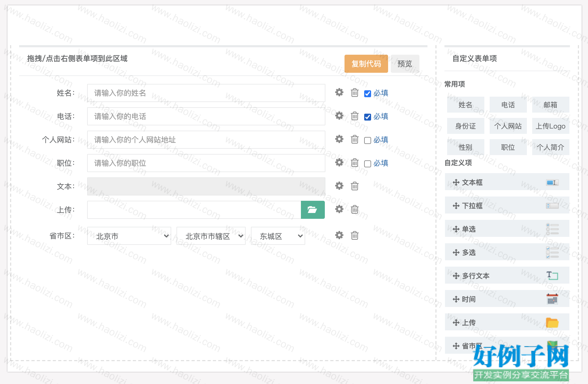Add a 多行文本 custom item
The height and width of the screenshot is (384, 588).
tap(507, 276)
